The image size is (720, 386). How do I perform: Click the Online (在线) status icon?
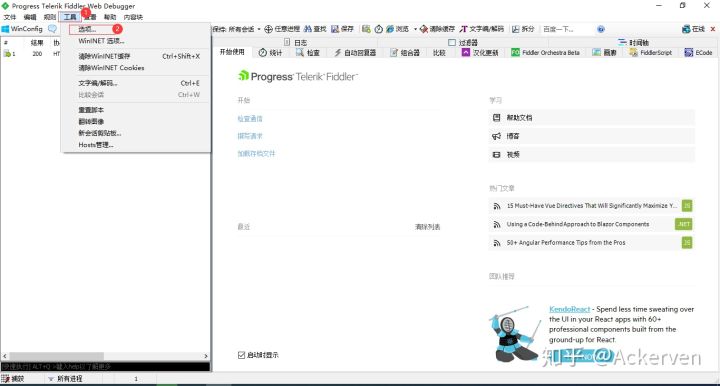tap(686, 29)
